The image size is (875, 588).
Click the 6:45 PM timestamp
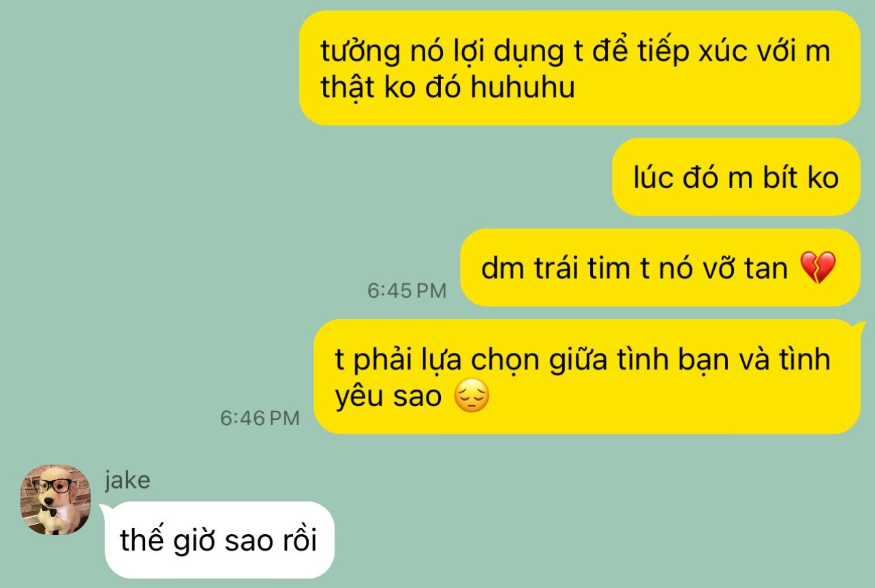[x=407, y=291]
